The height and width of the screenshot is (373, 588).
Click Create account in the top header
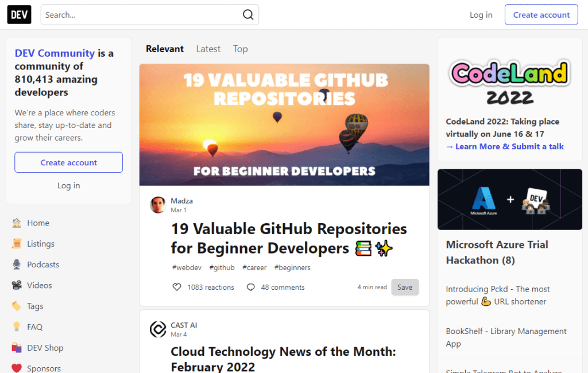541,14
